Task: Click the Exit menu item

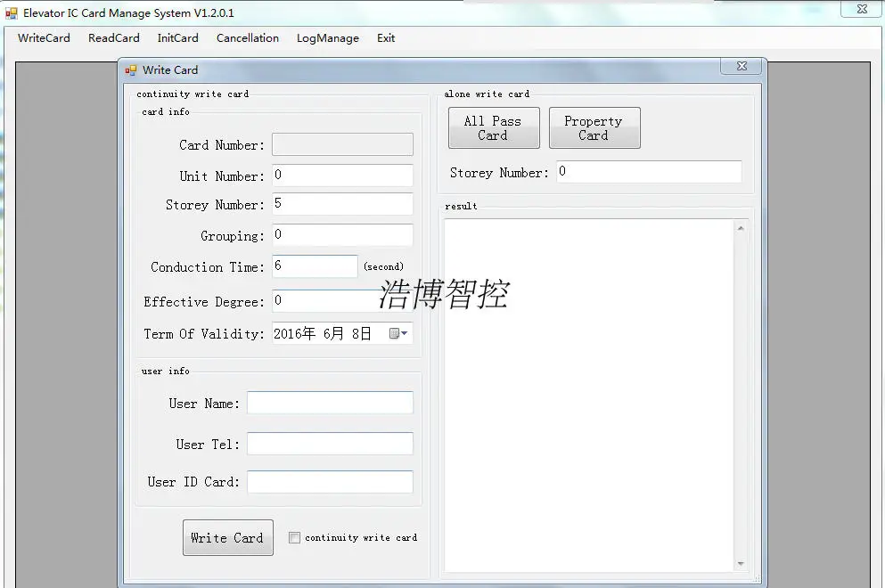Action: 386,37
